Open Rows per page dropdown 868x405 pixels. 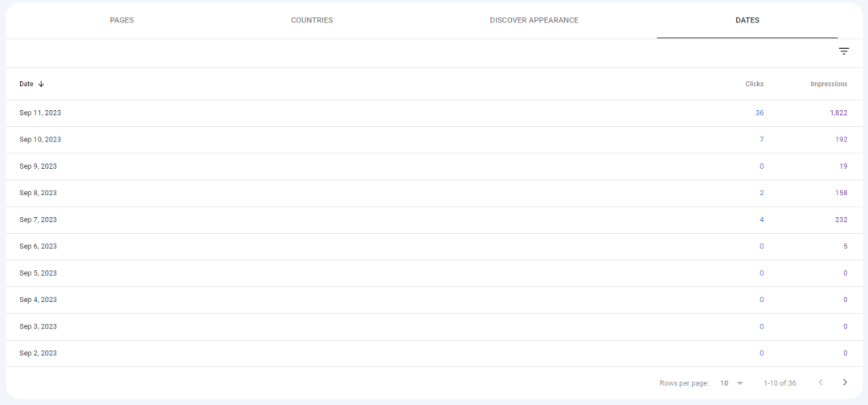pyautogui.click(x=731, y=382)
